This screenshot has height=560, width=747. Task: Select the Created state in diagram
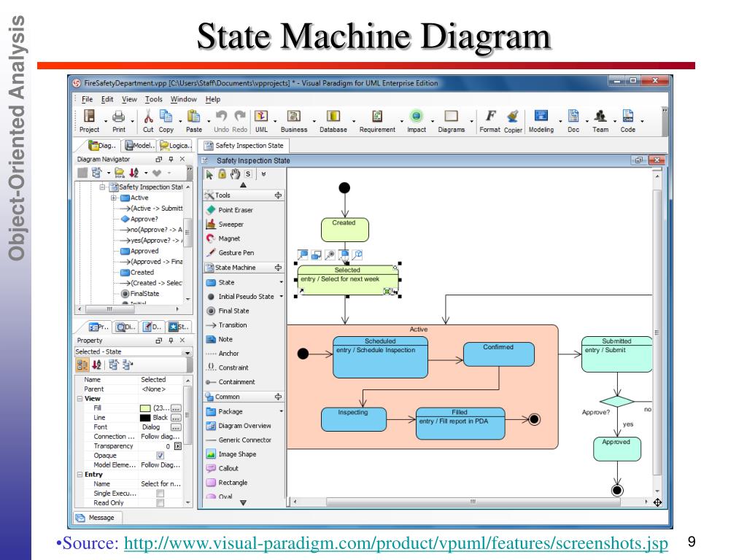click(x=344, y=230)
